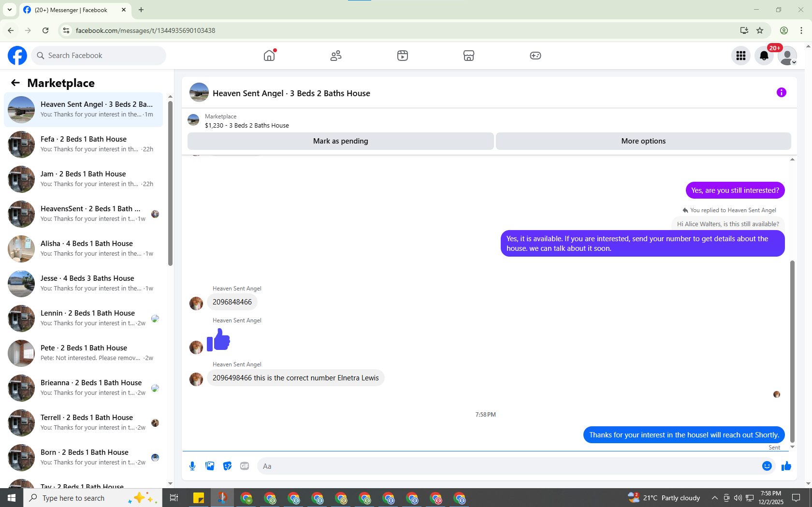Click the address bar URL
This screenshot has width=812, height=507.
coord(145,30)
